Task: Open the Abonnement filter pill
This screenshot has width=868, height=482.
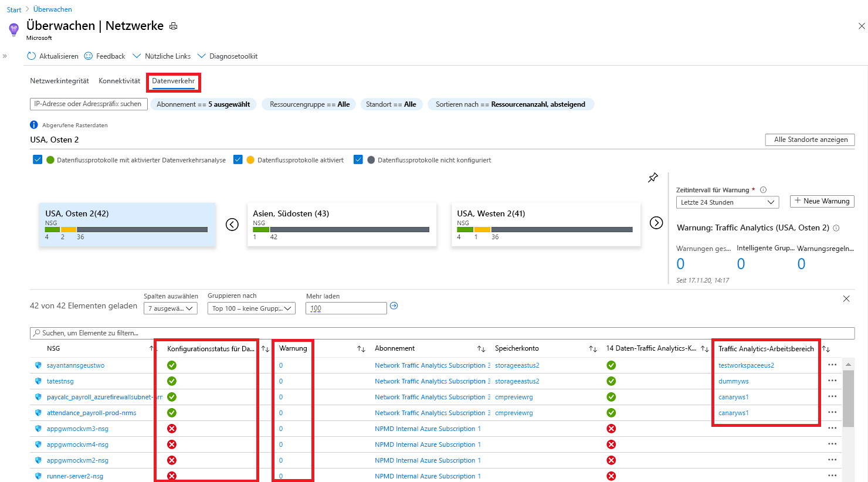Action: point(204,104)
